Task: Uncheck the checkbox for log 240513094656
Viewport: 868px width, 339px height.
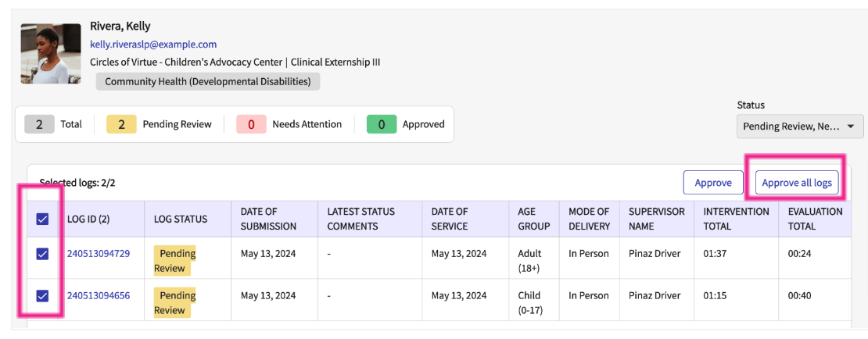Action: [x=43, y=296]
